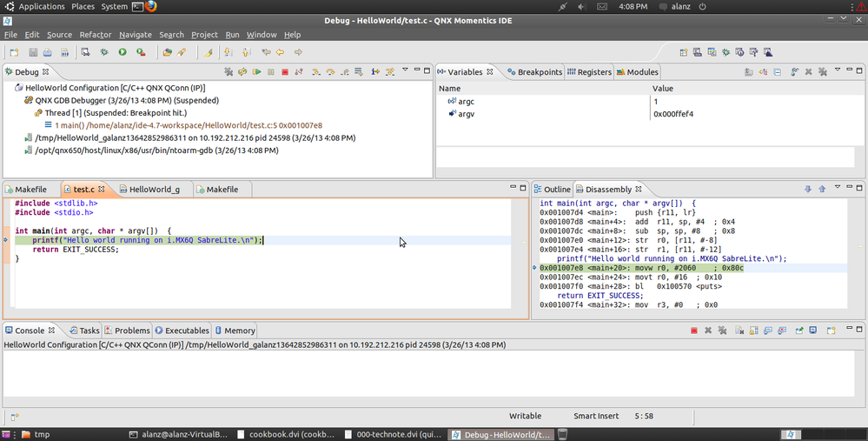Switch to Outline tab
Viewport: 868px width, 441px height.
(552, 190)
